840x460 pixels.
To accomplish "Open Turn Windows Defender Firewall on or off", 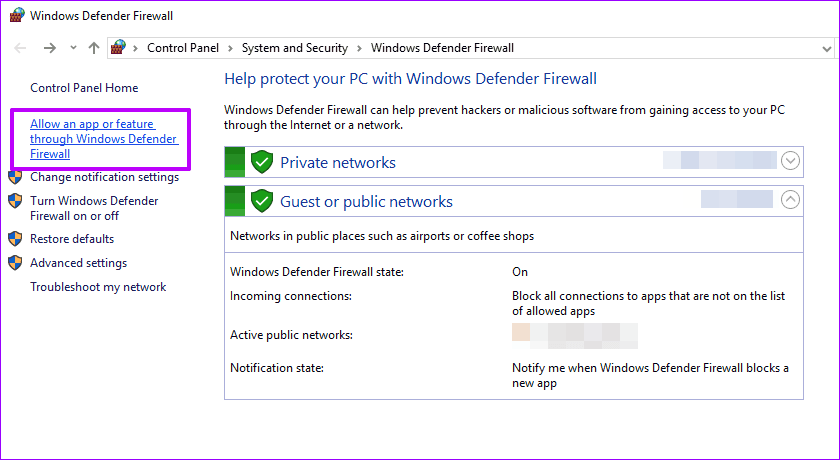I will click(94, 208).
